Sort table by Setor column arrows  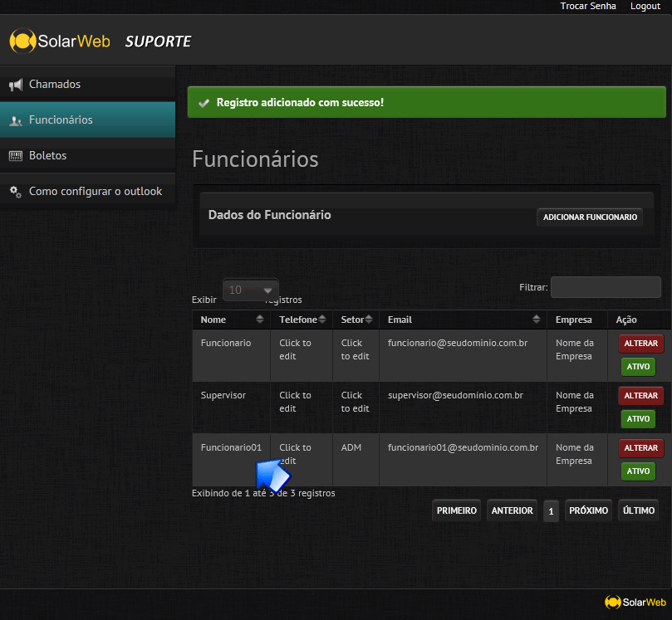click(369, 319)
